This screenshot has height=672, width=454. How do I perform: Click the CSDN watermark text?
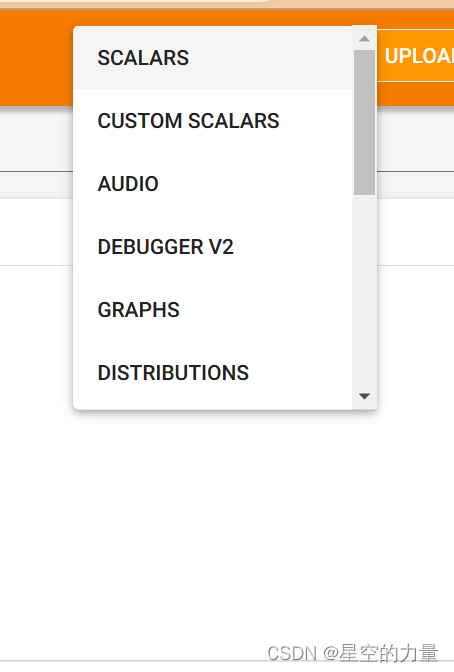pyautogui.click(x=352, y=653)
